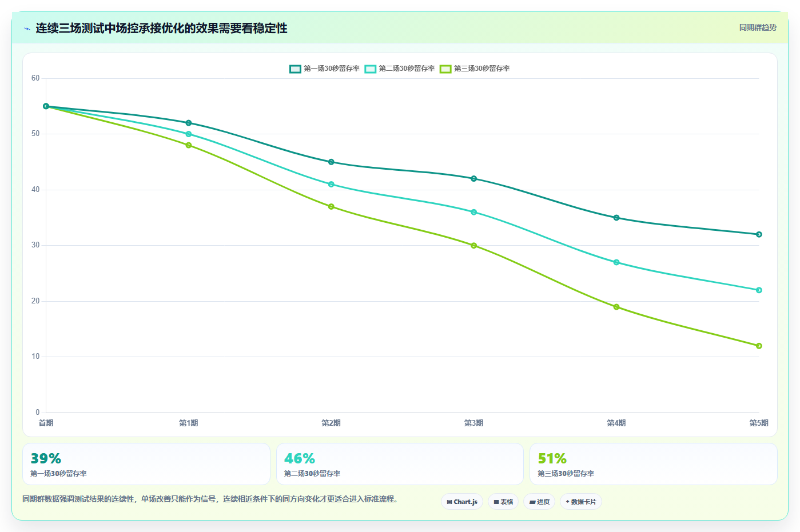
Task: Click the 表格 tag button
Action: point(503,502)
